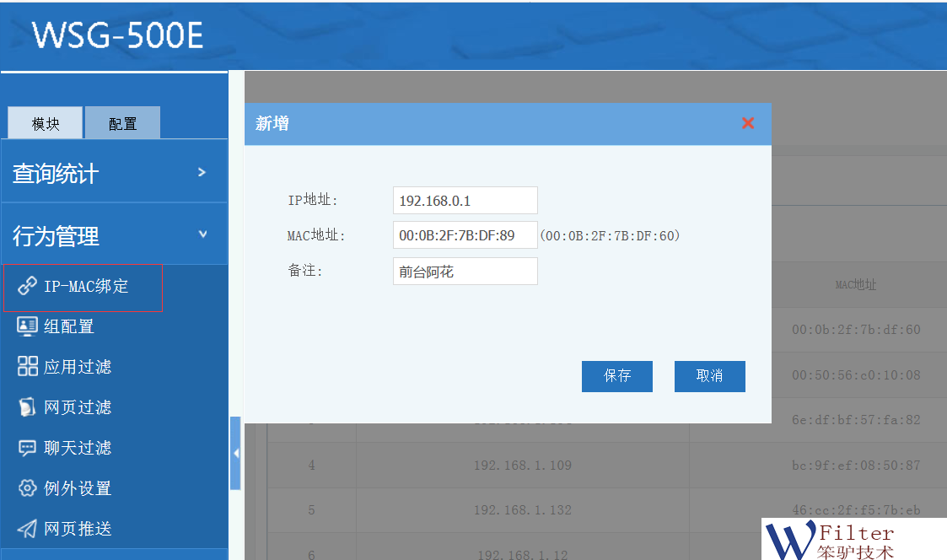
Task: Close the 新增 dialog with red X
Action: (x=747, y=123)
